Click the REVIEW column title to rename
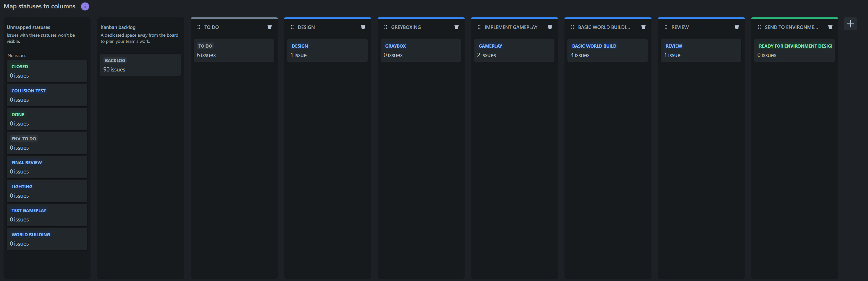This screenshot has width=868, height=281. coord(680,27)
